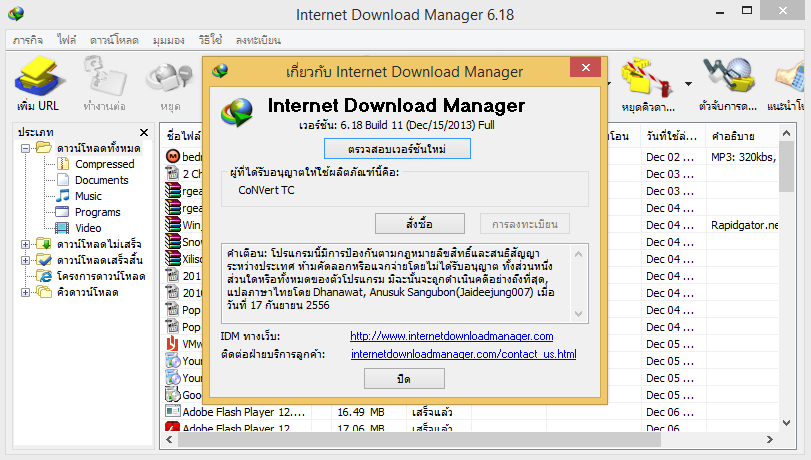Click the IDM logo in About dialog
Viewport: 811px width, 460px height.
pyautogui.click(x=237, y=111)
